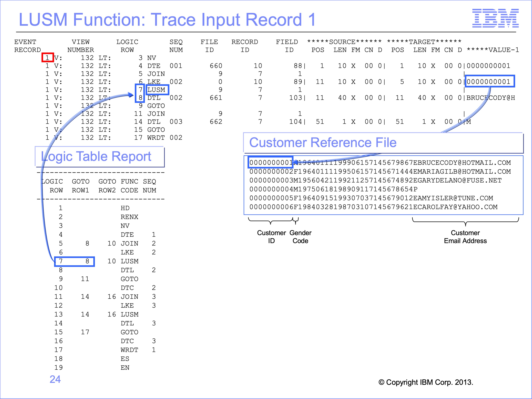Click NV in trace logic row 3

151,58
